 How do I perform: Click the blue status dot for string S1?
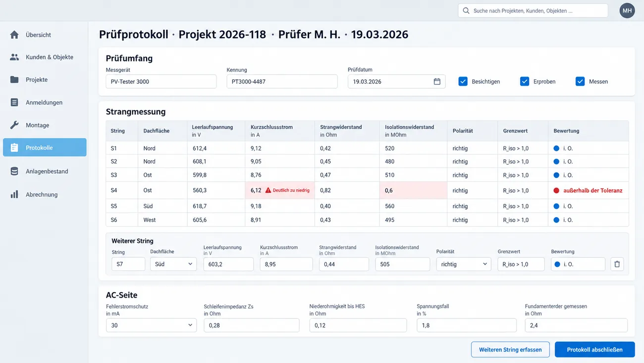[x=556, y=148]
